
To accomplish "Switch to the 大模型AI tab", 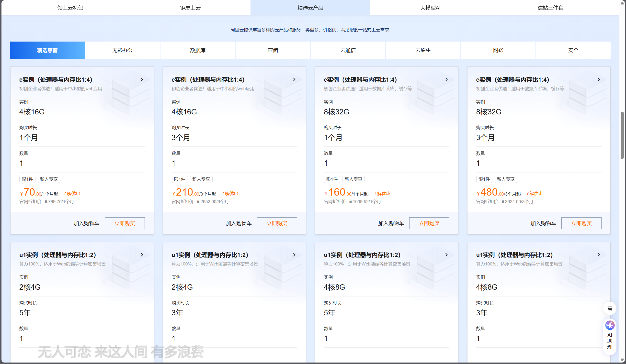I will [x=430, y=8].
